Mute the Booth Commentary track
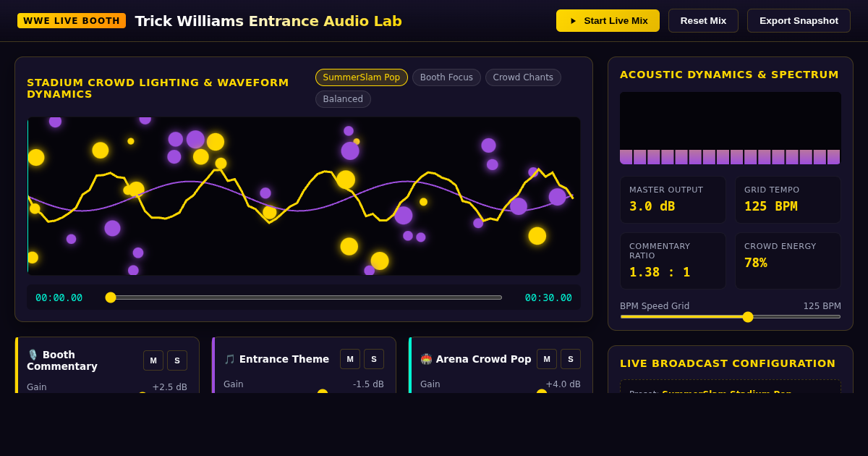 pos(153,360)
